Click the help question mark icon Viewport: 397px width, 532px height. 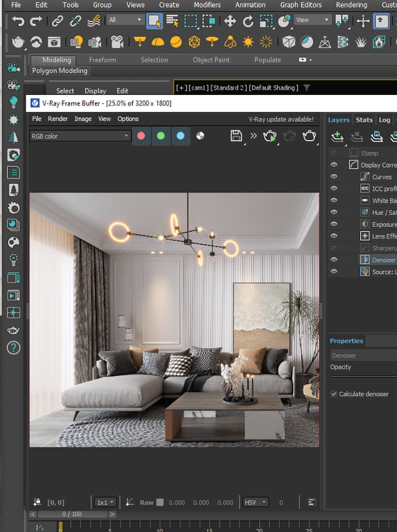point(13,348)
